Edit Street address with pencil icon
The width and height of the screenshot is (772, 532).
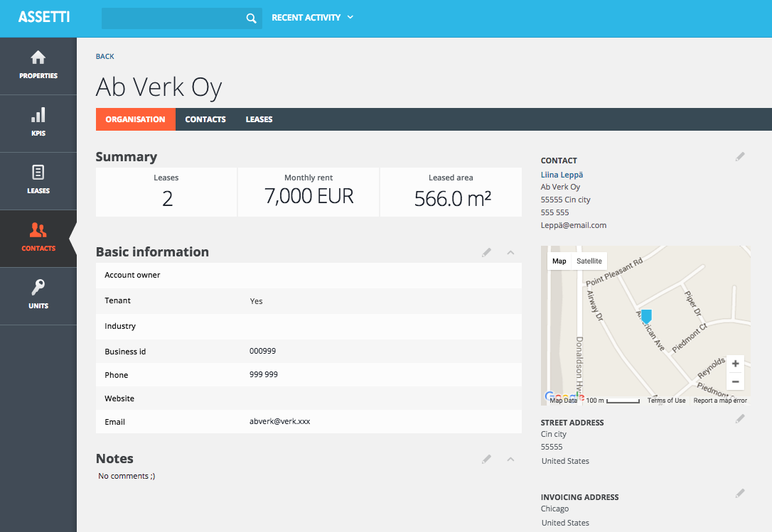(x=740, y=419)
